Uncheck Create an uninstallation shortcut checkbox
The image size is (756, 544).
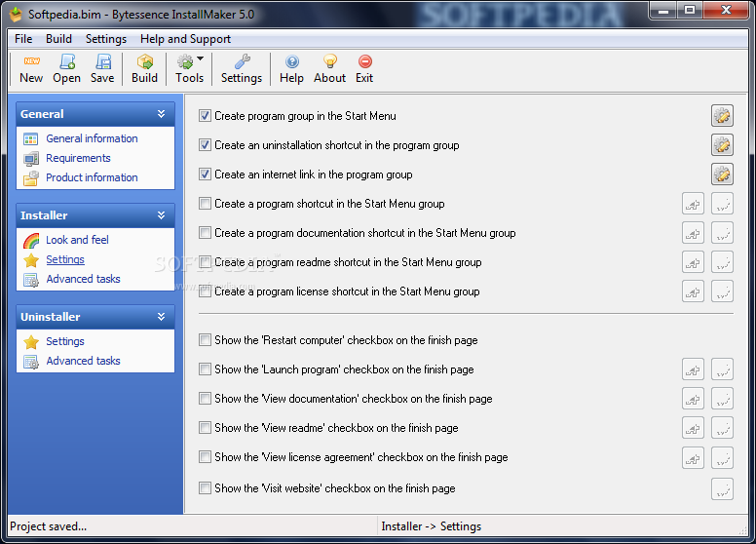coord(205,145)
